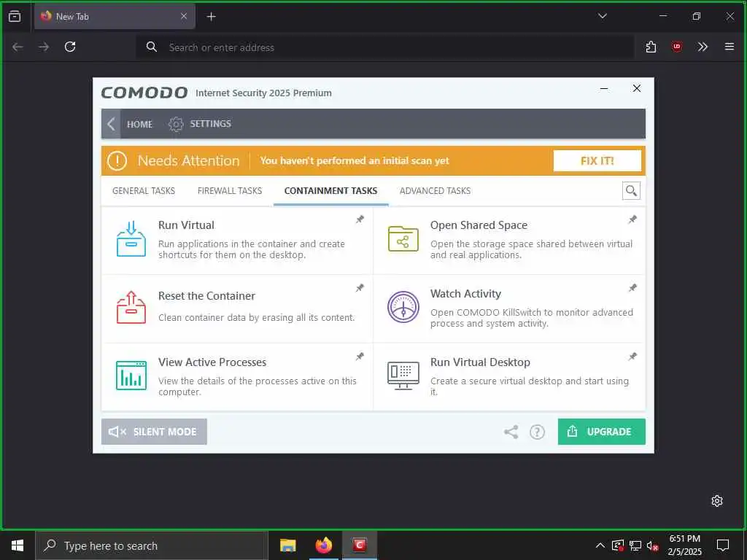The width and height of the screenshot is (747, 560).
Task: Click the HOME navigation item
Action: 139,124
